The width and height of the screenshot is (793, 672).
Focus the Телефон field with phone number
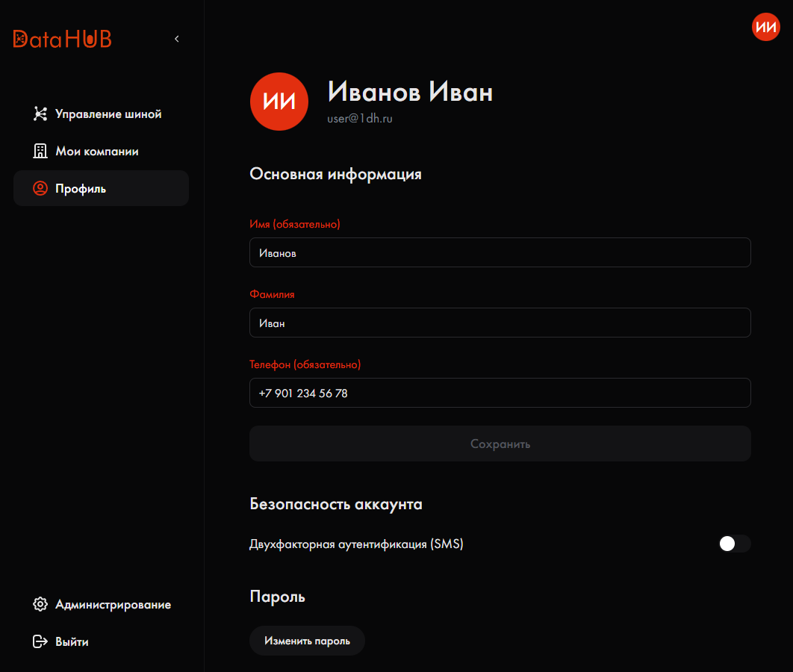tap(500, 393)
